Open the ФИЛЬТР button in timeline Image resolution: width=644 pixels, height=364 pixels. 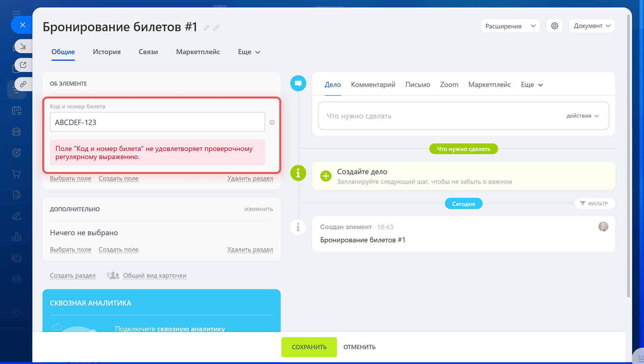coord(594,204)
